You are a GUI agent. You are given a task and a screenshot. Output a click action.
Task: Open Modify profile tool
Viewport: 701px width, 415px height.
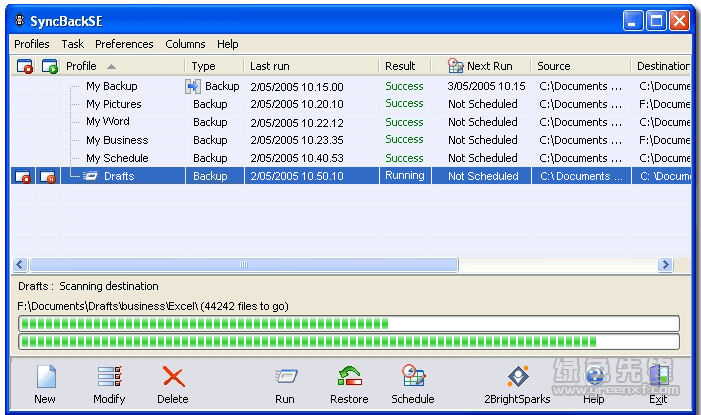(x=110, y=377)
